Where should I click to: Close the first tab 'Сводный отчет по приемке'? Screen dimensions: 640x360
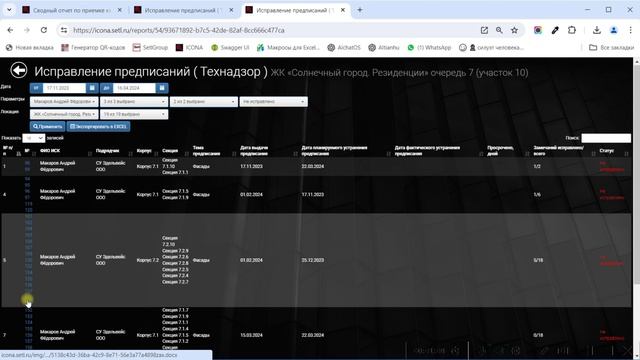(120, 10)
